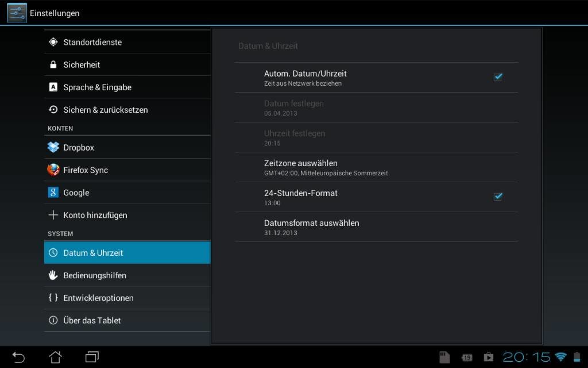Click the 13:00 sample time text
The width and height of the screenshot is (588, 368).
click(x=272, y=203)
